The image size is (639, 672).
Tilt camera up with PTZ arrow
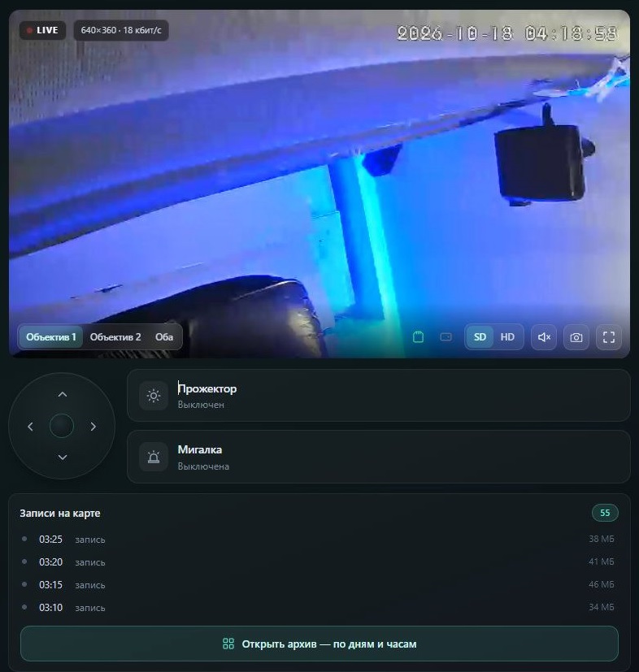tap(62, 394)
